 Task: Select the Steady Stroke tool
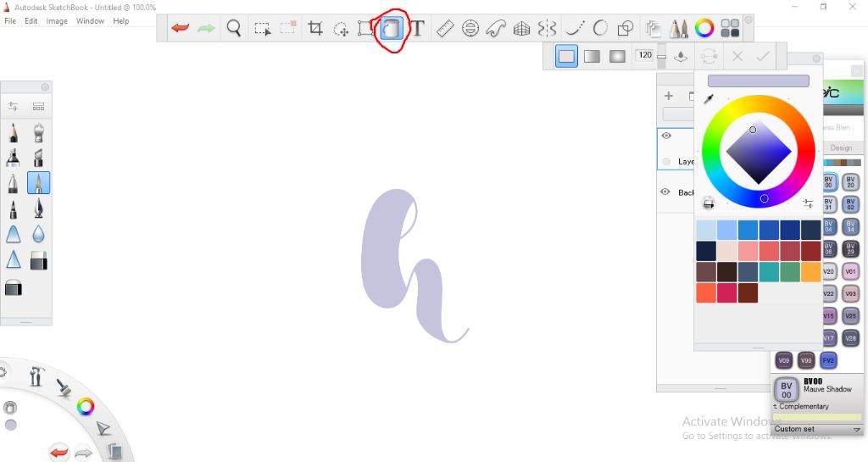pos(575,28)
